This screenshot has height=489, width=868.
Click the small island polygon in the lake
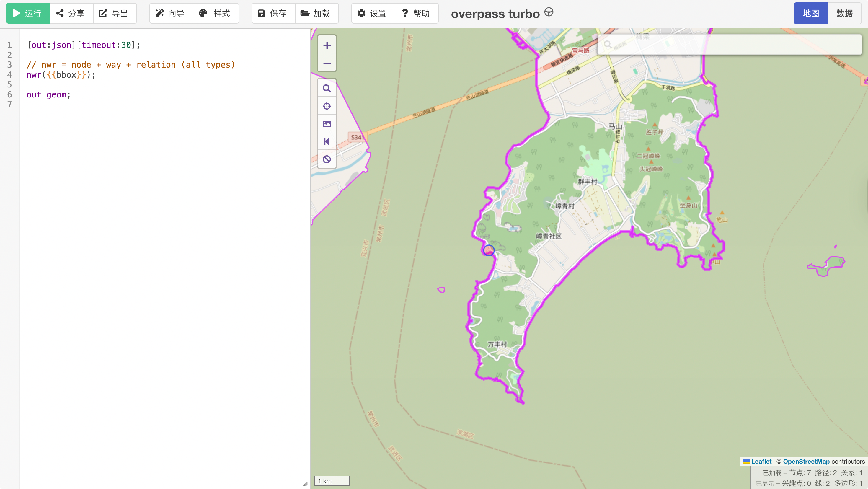(x=441, y=289)
